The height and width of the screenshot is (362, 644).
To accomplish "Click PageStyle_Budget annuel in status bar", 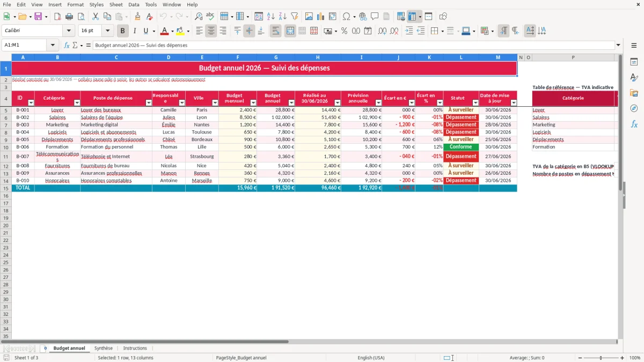I will tap(241, 358).
